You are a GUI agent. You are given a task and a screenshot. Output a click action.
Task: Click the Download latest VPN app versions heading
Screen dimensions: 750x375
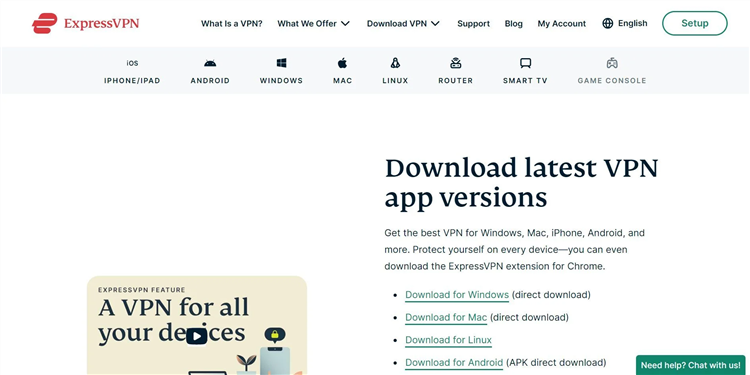pos(521,182)
